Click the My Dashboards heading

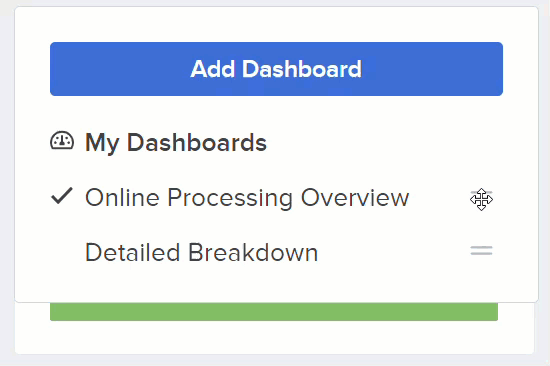(176, 143)
